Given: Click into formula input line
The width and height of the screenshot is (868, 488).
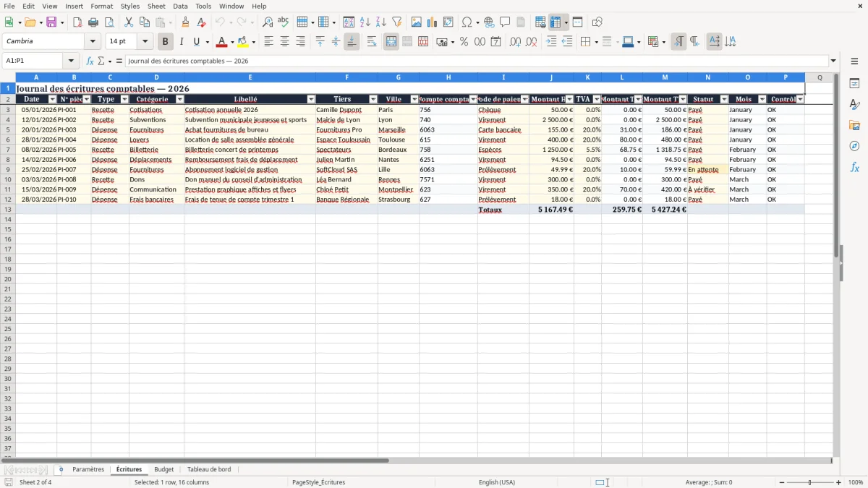Looking at the screenshot, I should [x=477, y=61].
